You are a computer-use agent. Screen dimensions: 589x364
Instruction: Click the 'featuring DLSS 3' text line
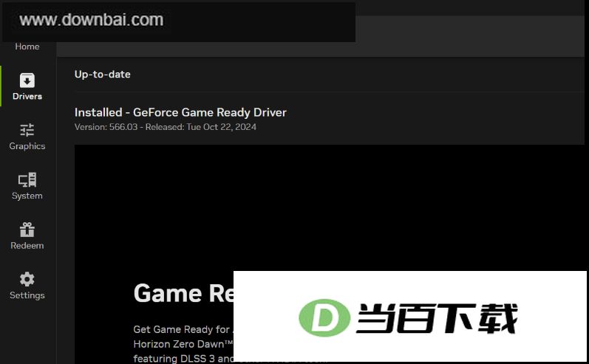coord(183,358)
